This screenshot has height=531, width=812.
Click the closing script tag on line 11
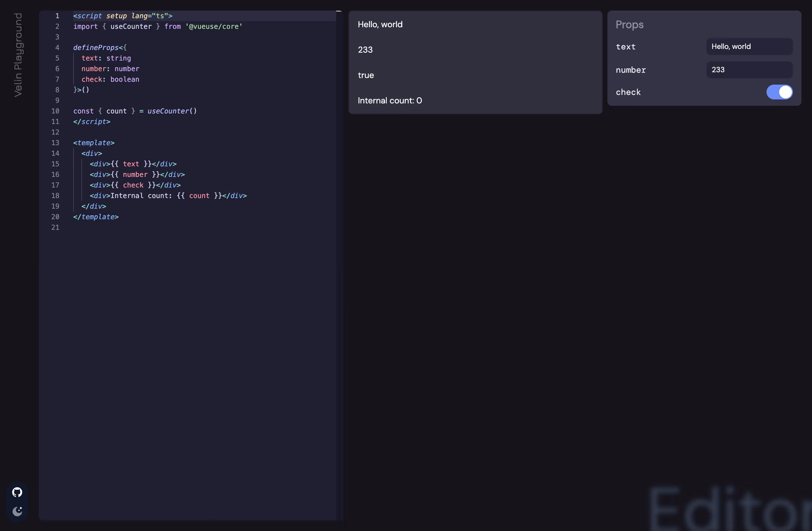pos(91,121)
